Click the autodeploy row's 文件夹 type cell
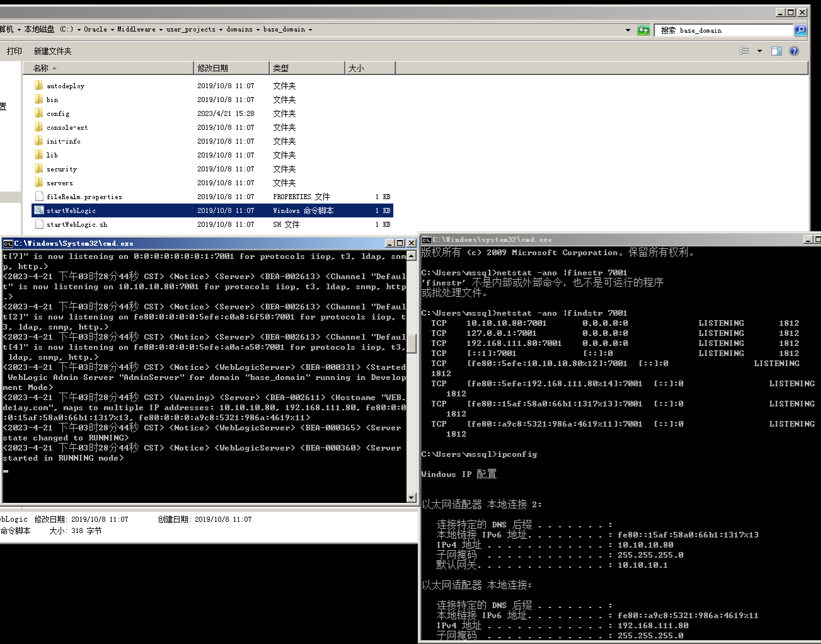This screenshot has height=644, width=821. pyautogui.click(x=284, y=86)
